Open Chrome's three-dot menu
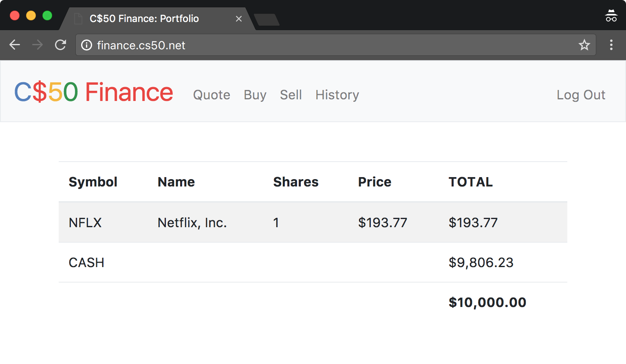Viewport: 626px width, 364px height. click(x=611, y=45)
